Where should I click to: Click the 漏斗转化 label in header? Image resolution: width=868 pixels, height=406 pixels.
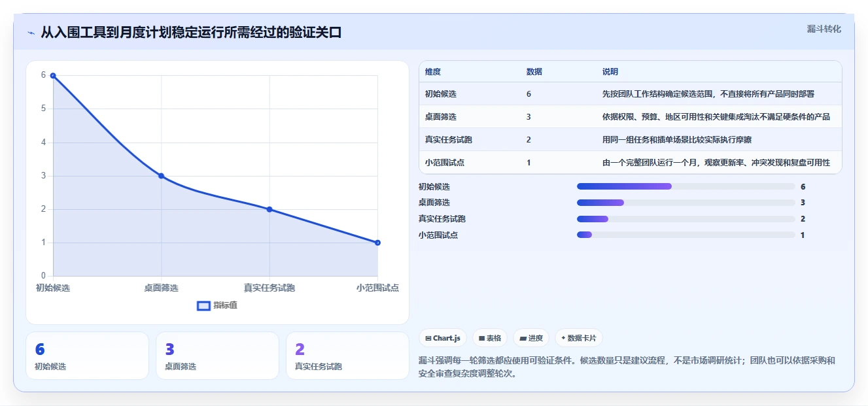[x=824, y=29]
